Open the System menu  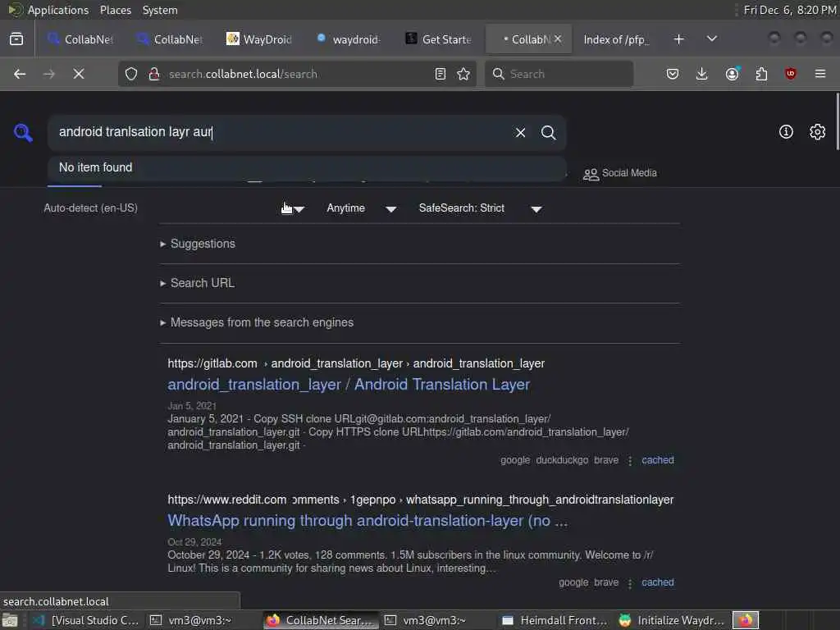pos(160,10)
